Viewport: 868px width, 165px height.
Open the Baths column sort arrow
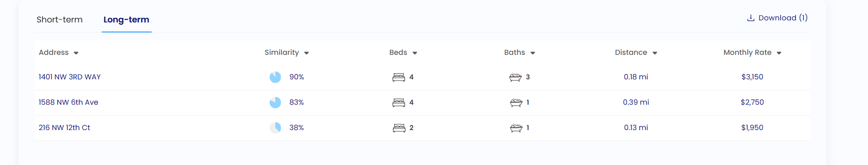click(x=533, y=53)
